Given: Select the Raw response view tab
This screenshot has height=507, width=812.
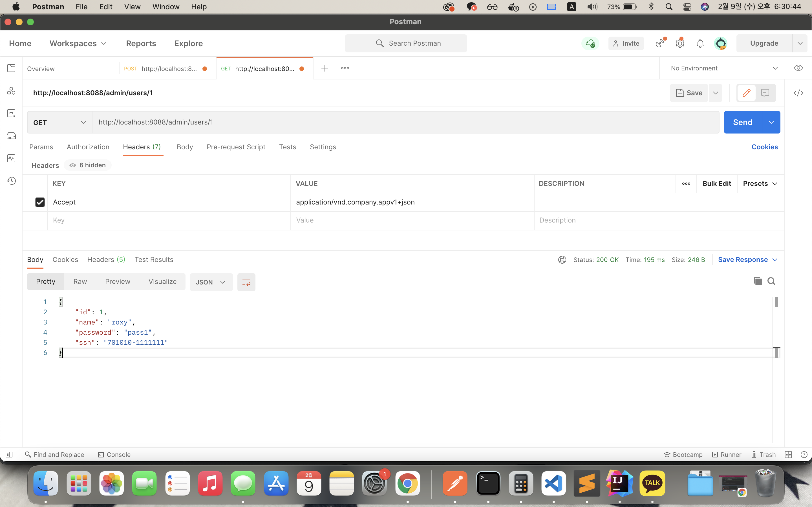Looking at the screenshot, I should point(80,282).
